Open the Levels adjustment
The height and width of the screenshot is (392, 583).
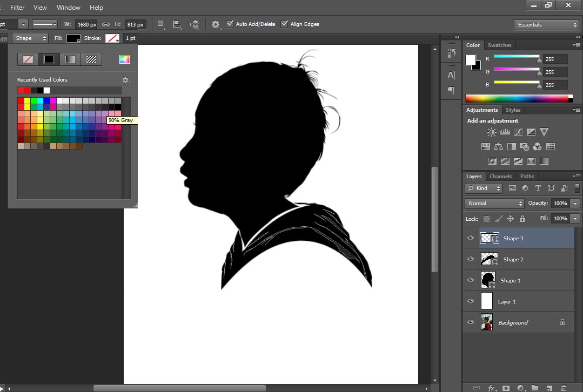505,132
